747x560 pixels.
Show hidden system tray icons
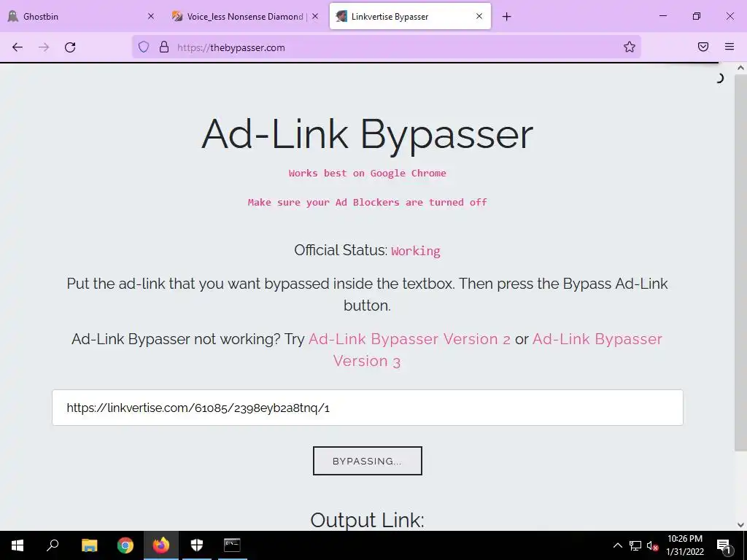click(617, 545)
